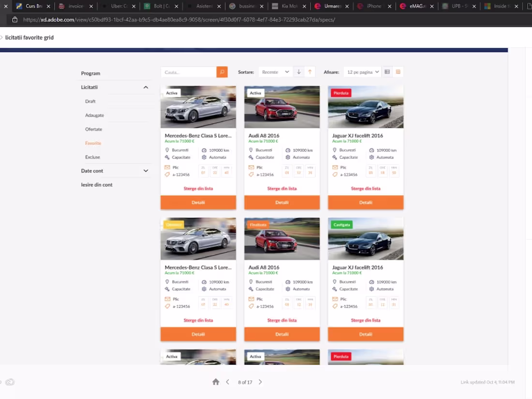Viewport: 532px width, 399px height.
Task: Click the Activa status badge on the first Mercedes
Action: coord(172,92)
